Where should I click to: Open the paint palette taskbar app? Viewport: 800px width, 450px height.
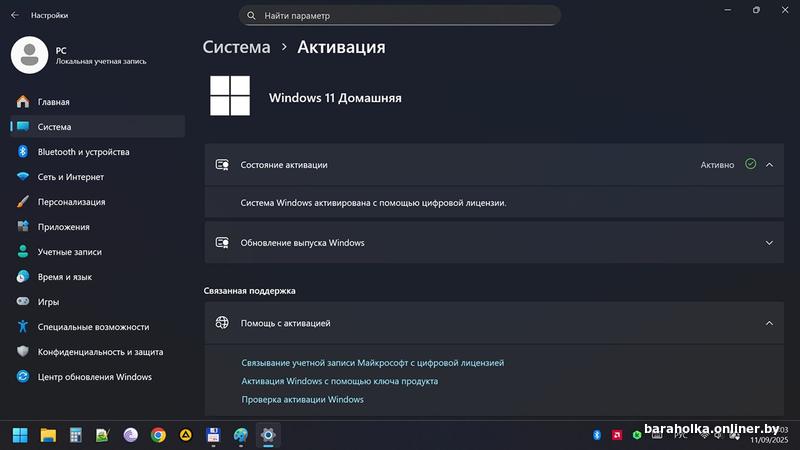240,435
